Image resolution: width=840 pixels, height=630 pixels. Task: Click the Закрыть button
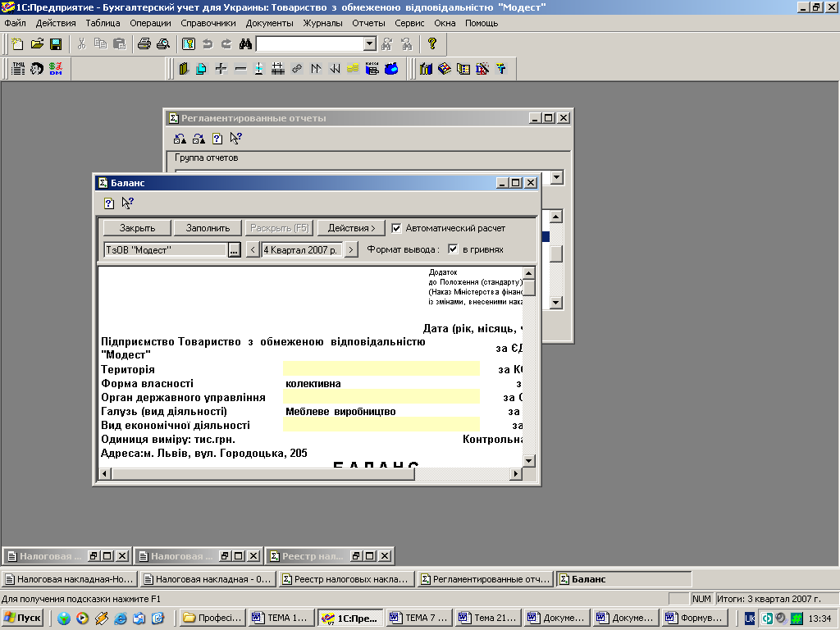point(137,228)
